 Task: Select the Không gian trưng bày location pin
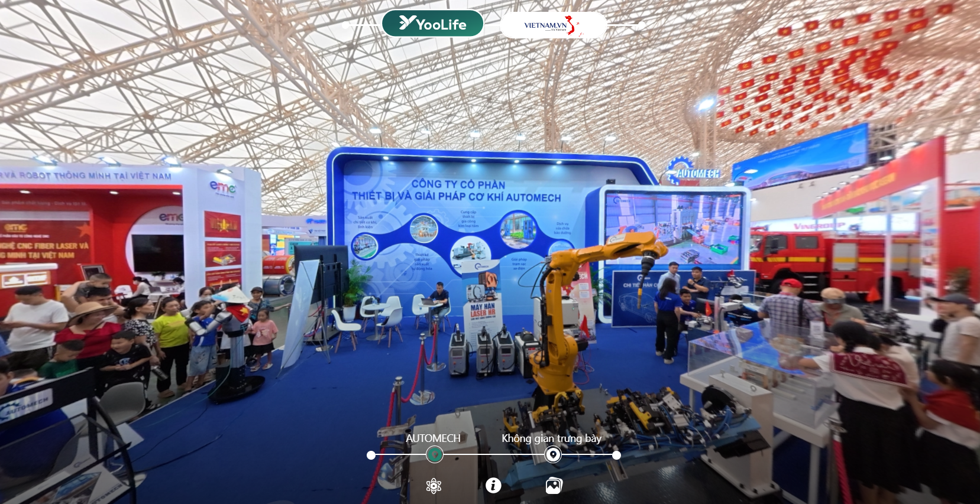point(552,454)
